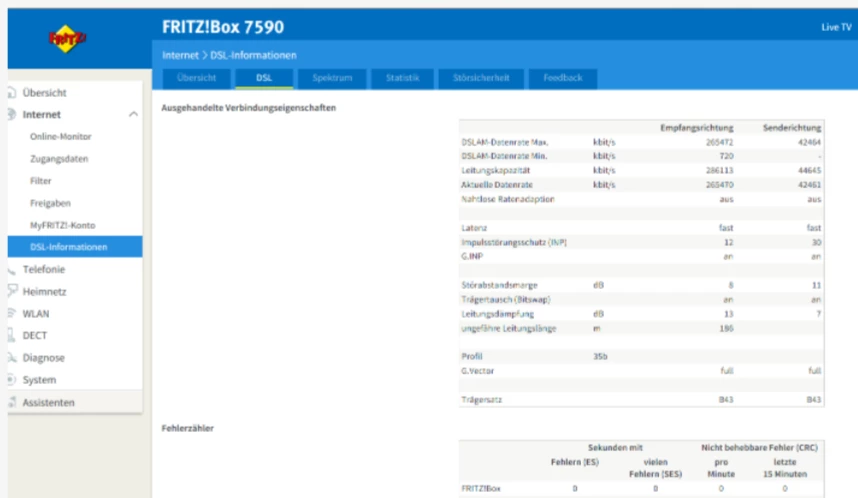Select DSL-Informationen in sidebar
Viewport: 858px width, 498px height.
75,247
